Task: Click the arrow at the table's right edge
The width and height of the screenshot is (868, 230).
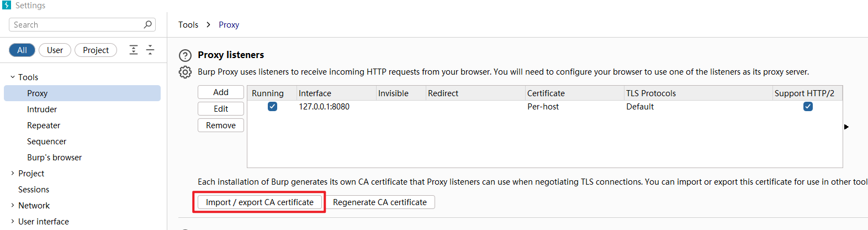Action: coord(846,127)
